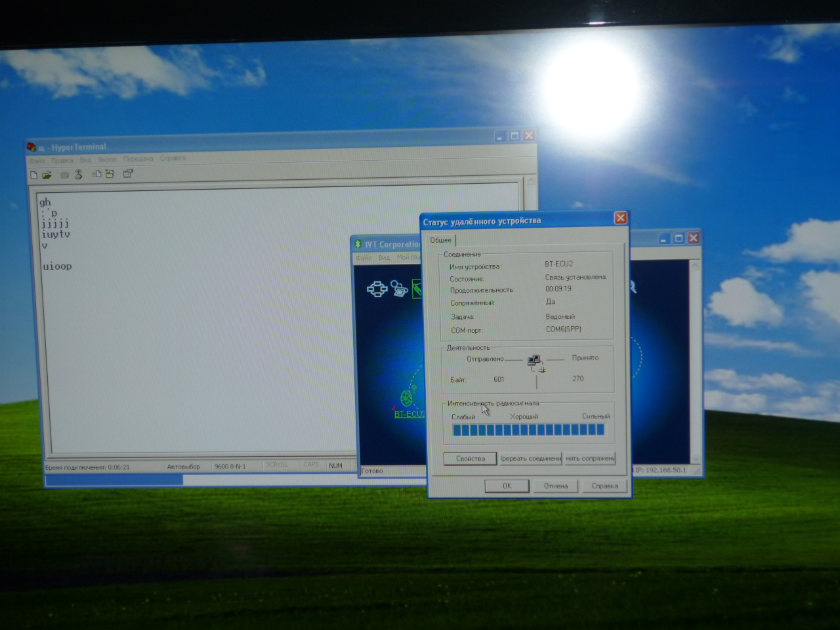Click the New connection icon in HyperTerminal
The width and height of the screenshot is (840, 630).
[34, 175]
